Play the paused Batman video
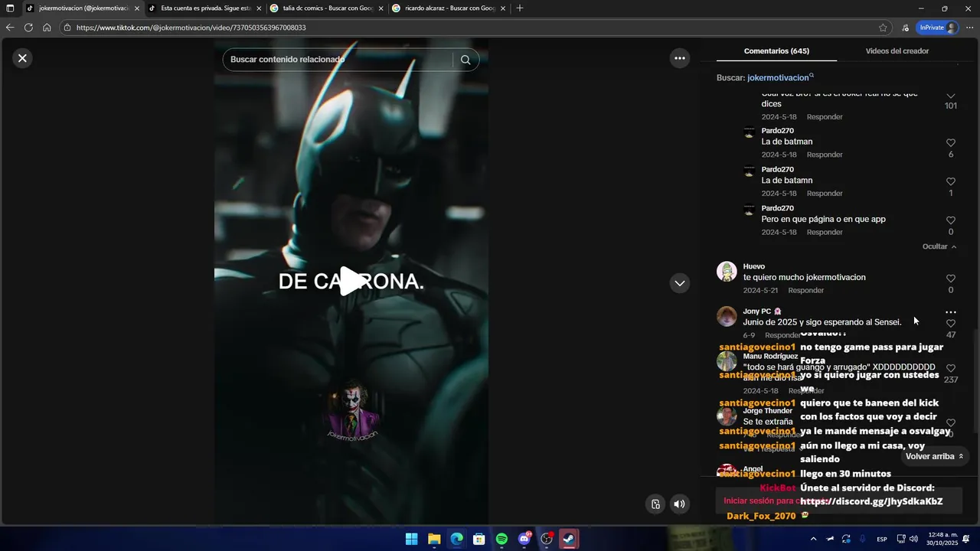This screenshot has height=551, width=980. (351, 281)
